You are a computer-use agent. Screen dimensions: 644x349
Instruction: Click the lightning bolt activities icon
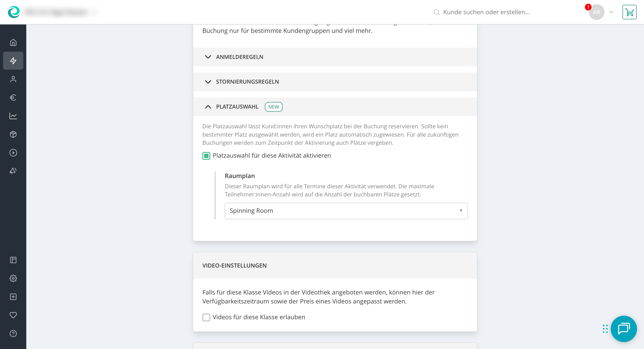(x=13, y=61)
